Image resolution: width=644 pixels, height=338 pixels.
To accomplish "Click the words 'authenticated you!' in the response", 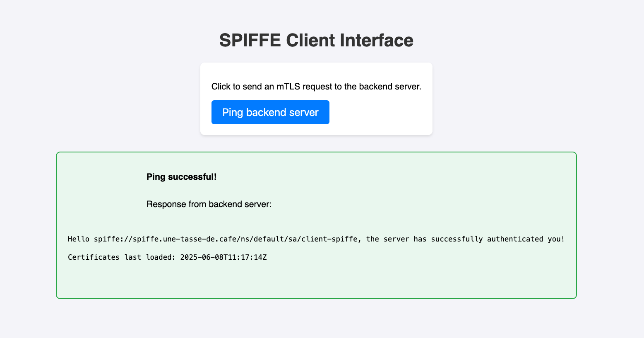I will pos(526,239).
